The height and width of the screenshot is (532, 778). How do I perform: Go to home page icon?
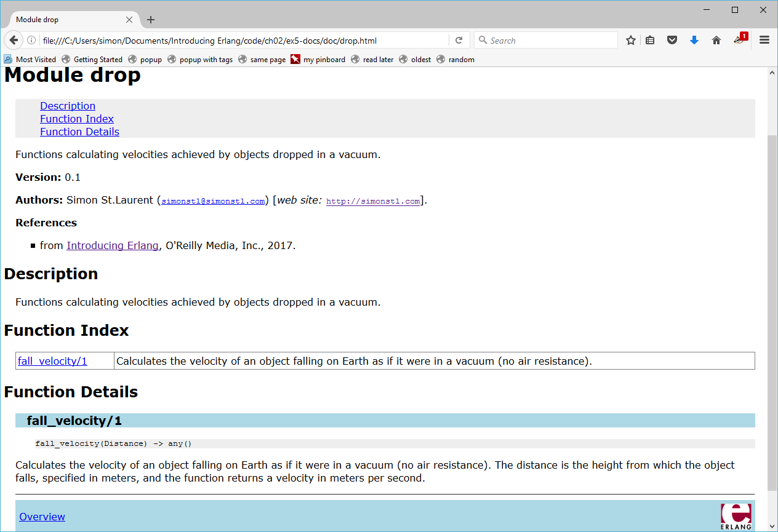coord(716,41)
